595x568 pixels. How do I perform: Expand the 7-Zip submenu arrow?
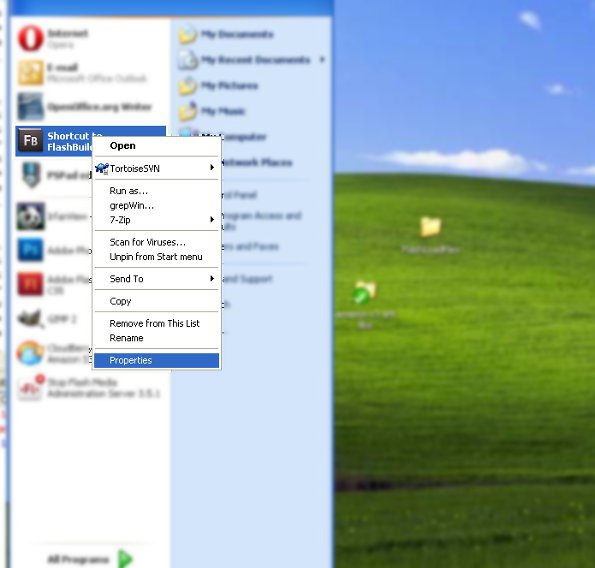pos(212,220)
